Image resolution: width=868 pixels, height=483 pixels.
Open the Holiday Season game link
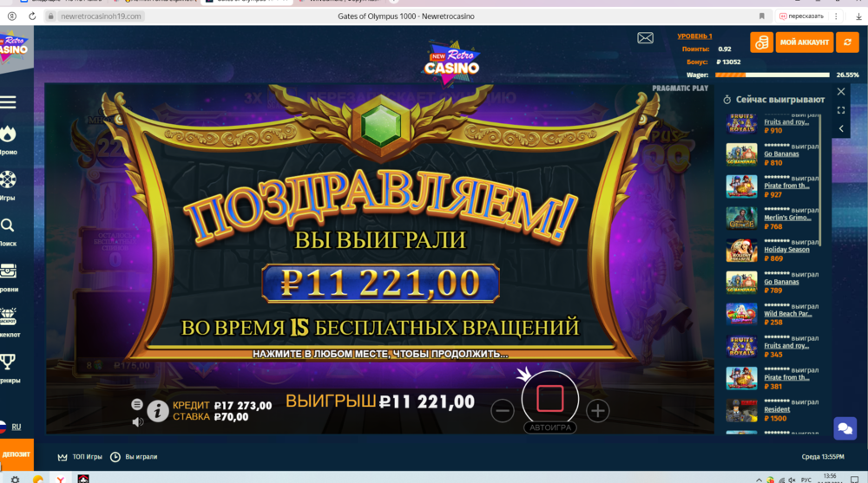point(786,250)
